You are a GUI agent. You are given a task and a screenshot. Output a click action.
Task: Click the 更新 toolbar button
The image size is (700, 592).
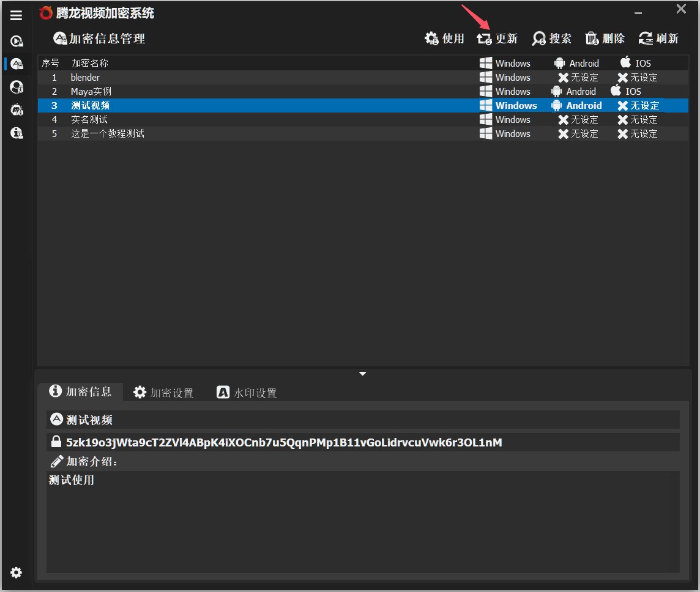tap(497, 39)
